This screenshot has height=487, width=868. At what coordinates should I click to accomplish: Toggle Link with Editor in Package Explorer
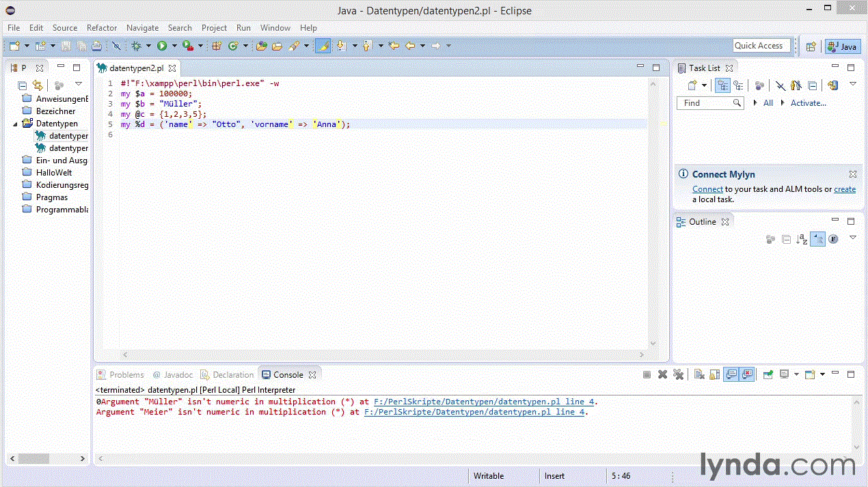coord(38,85)
